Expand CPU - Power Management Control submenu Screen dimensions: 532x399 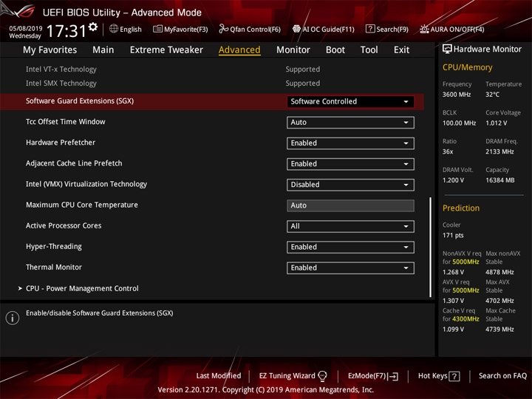pos(82,288)
